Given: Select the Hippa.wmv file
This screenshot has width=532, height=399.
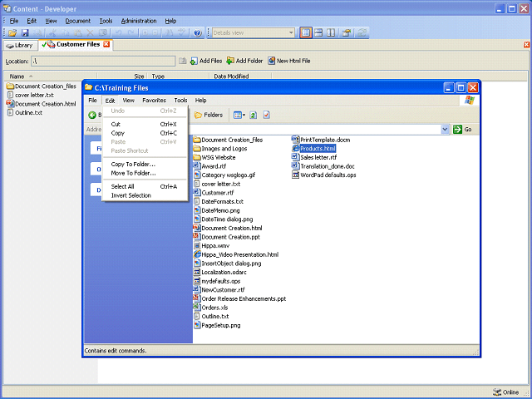Looking at the screenshot, I should pos(211,246).
